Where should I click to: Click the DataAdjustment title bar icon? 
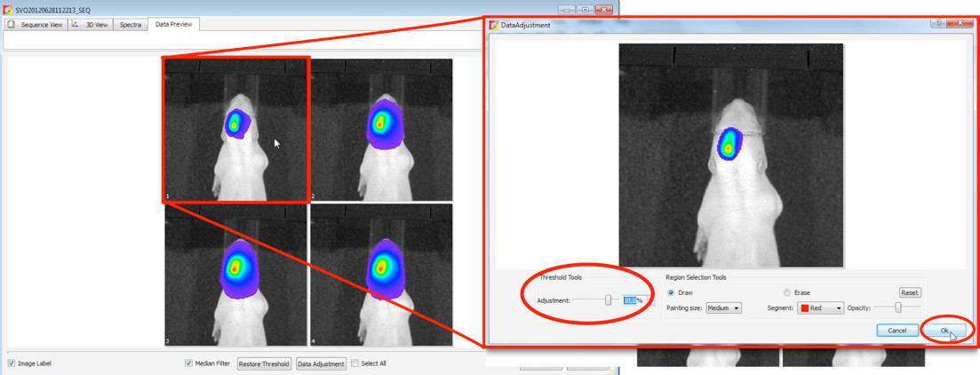point(494,25)
